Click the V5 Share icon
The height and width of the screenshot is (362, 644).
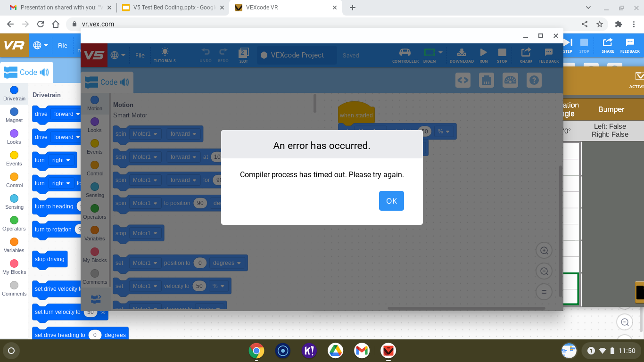point(526,55)
